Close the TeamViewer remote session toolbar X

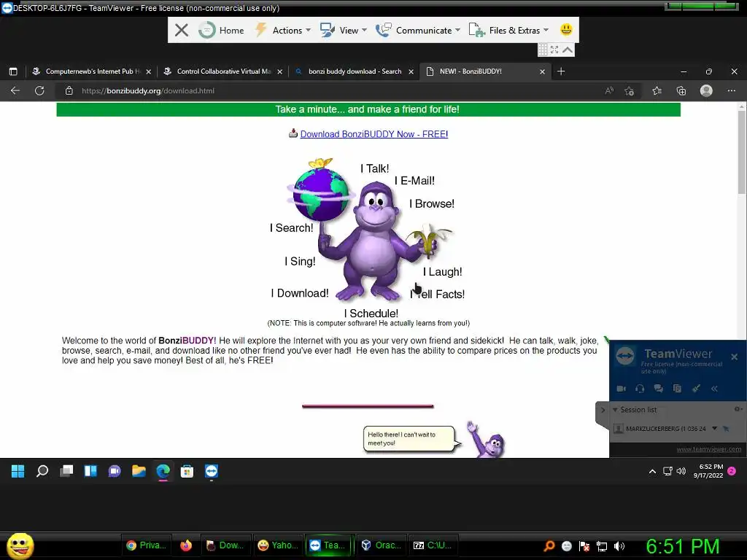pyautogui.click(x=181, y=30)
